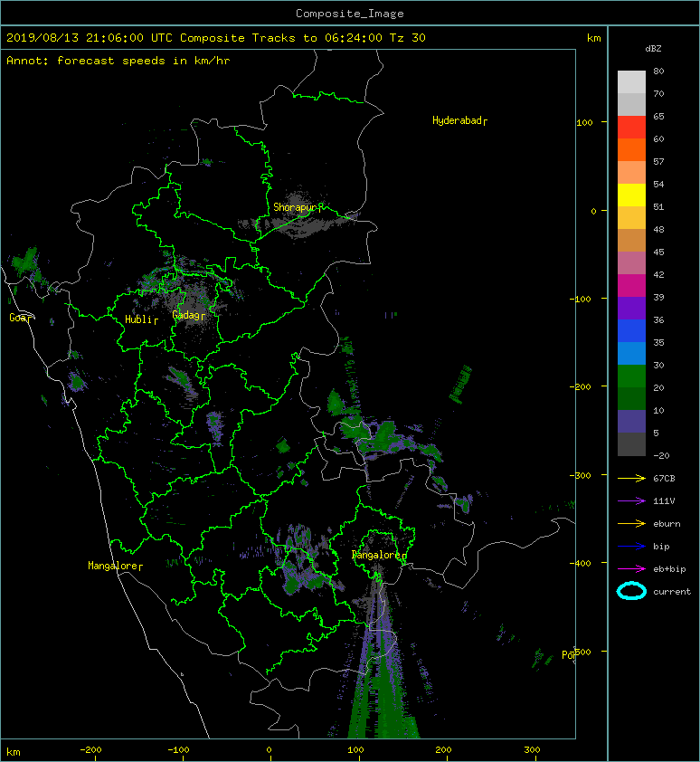Click the 300 tick label on horizontal axis
The width and height of the screenshot is (700, 762).
point(532,750)
